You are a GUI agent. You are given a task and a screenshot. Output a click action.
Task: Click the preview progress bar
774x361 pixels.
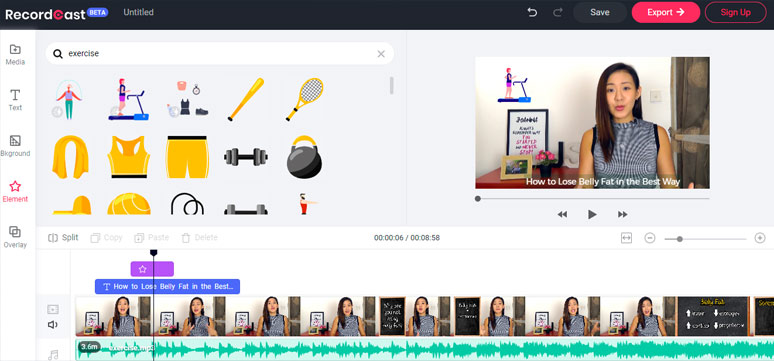click(x=592, y=199)
